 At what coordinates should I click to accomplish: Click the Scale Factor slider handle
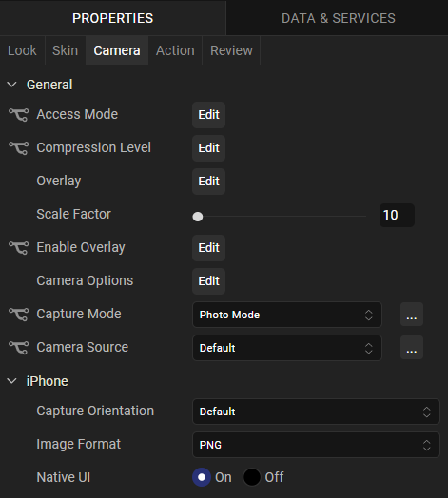coord(198,217)
